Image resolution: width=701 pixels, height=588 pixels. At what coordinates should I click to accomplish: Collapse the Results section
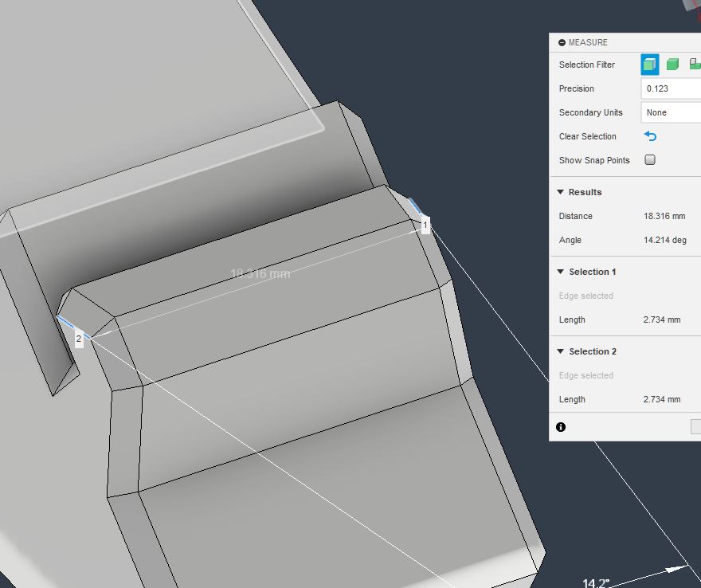click(561, 192)
